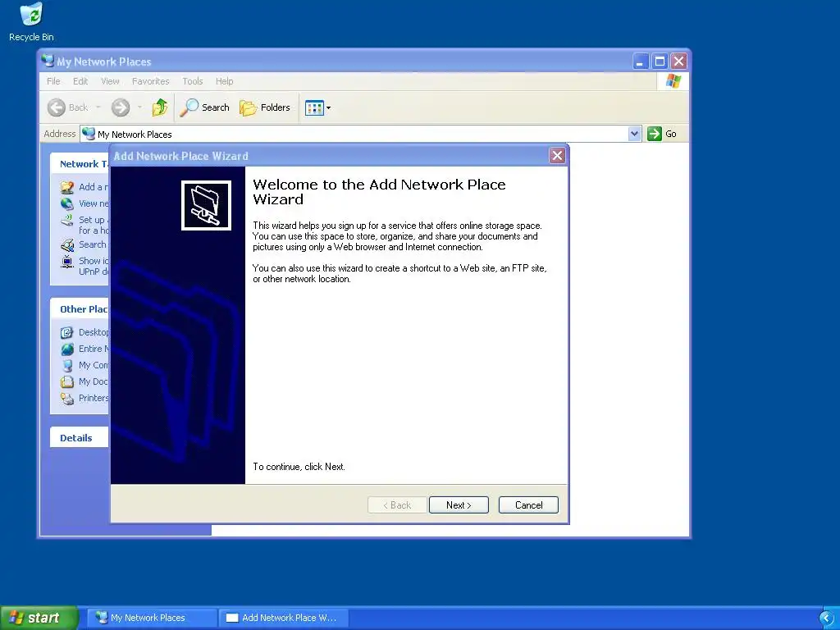Image resolution: width=840 pixels, height=630 pixels.
Task: Click the Search magnifier toolbar button
Action: [x=204, y=107]
